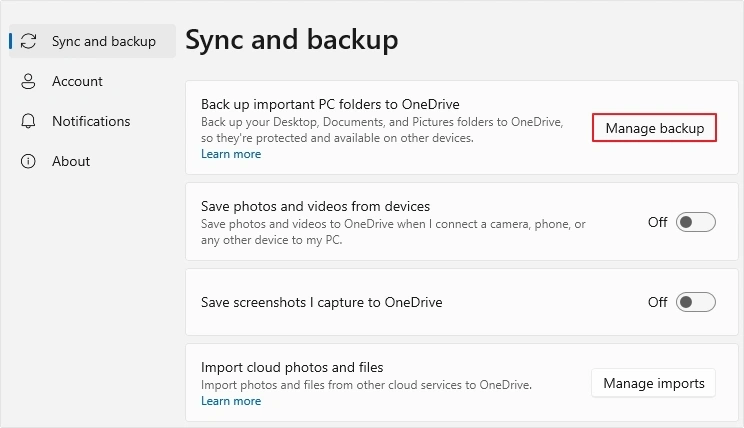Click 'Save screenshots I capture to OneDrive' text
This screenshot has height=428, width=744.
[x=322, y=302]
